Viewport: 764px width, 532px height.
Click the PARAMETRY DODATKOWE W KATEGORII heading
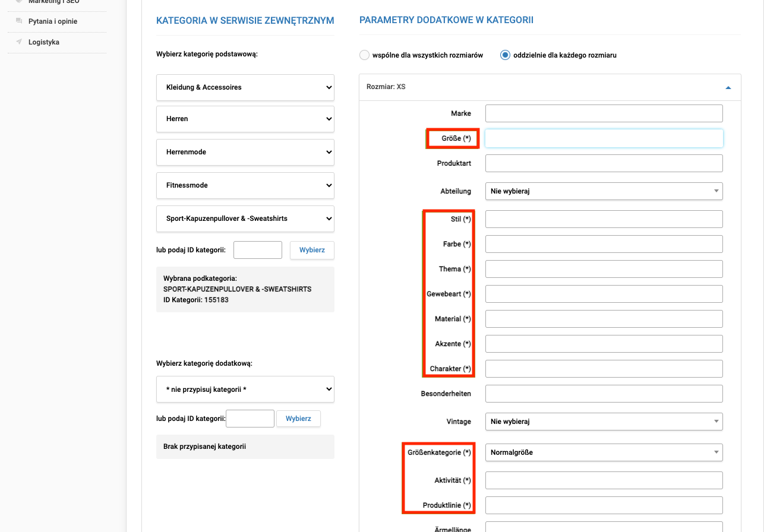[x=446, y=20]
